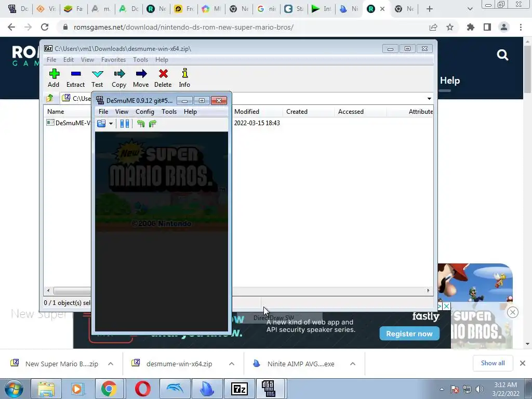532x399 pixels.
Task: Click the website search magnifier icon
Action: 502,55
